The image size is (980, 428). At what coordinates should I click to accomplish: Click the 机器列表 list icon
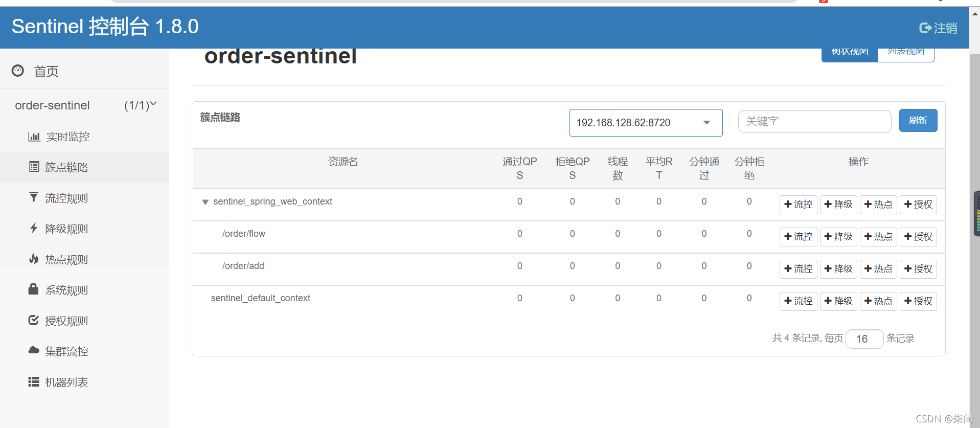[x=34, y=381]
